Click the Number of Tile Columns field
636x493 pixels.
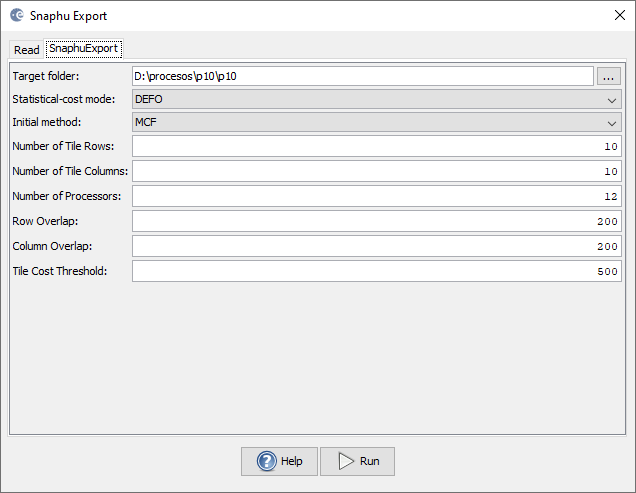pyautogui.click(x=377, y=171)
